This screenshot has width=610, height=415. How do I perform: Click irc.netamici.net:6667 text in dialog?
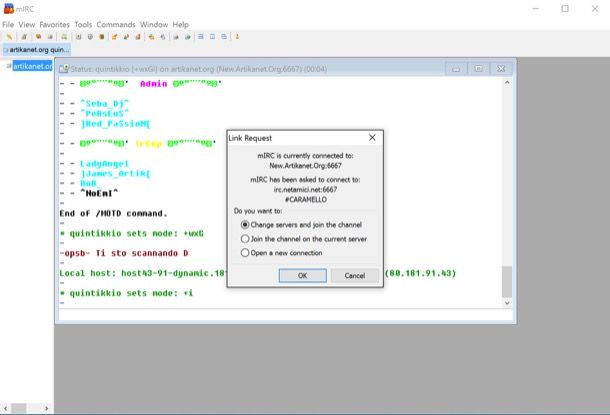[x=305, y=189]
